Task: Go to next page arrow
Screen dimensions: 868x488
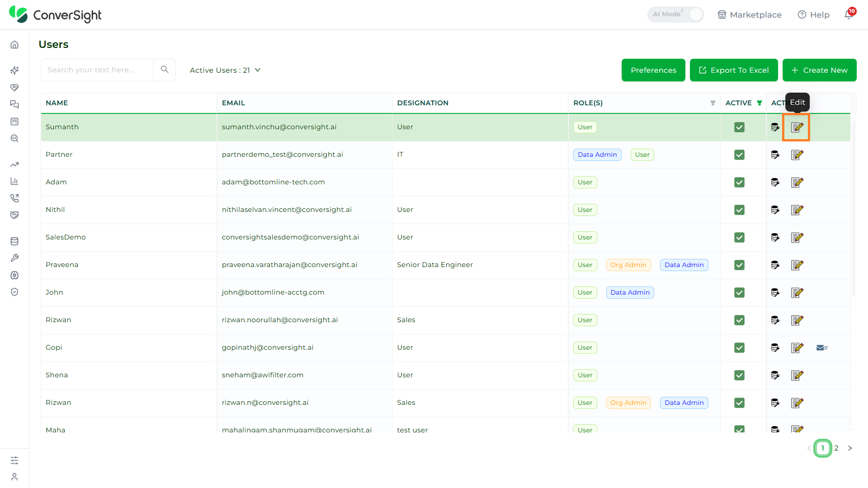Action: [850, 448]
